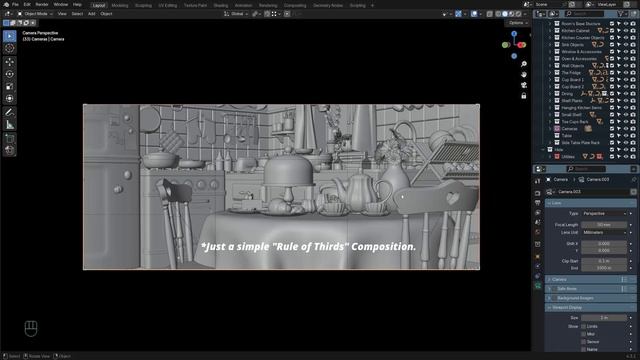Screen dimensions: 640x360
Task: Click the snapping magnet icon in header
Action: 267,14
